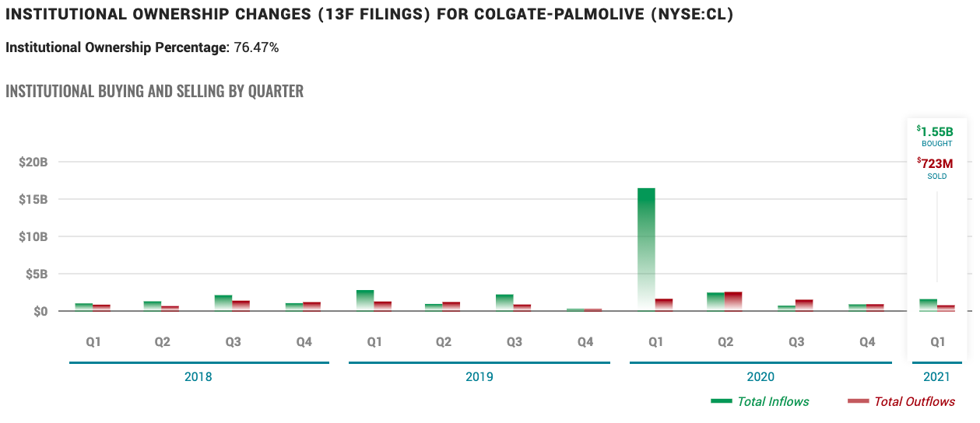Toggle the Total Outflows legend item
The image size is (980, 423).
901,401
